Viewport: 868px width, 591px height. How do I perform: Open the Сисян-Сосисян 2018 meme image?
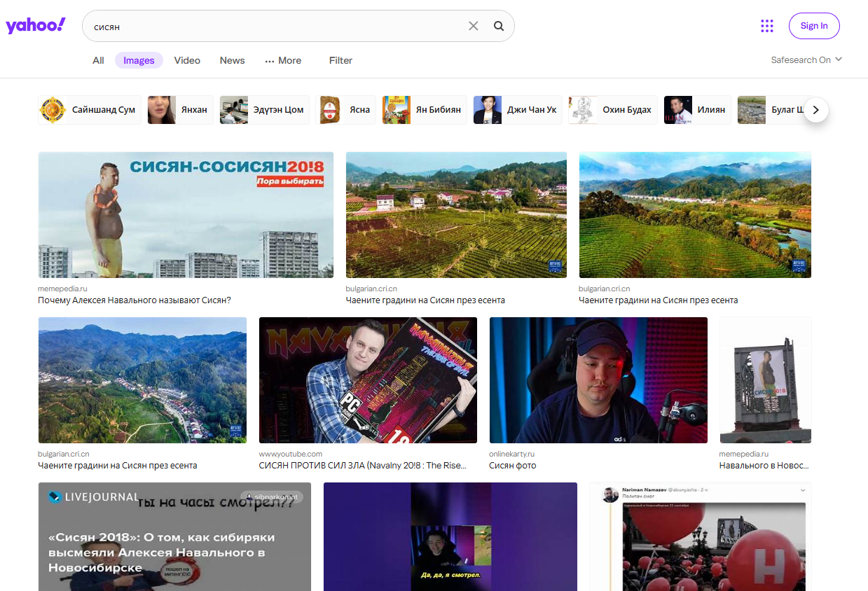click(186, 215)
